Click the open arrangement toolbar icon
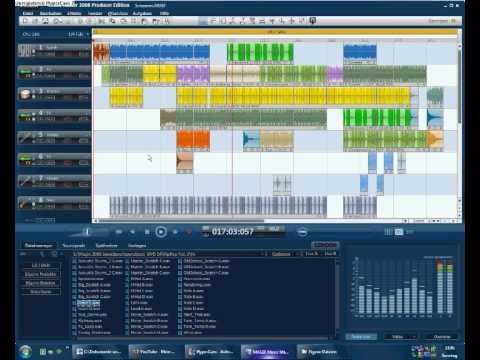Viewport: 480px width, 360px height. pyautogui.click(x=35, y=21)
